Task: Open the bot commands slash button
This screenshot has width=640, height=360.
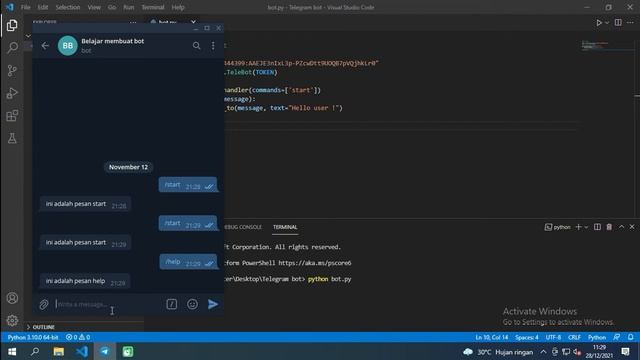Action: pyautogui.click(x=171, y=304)
